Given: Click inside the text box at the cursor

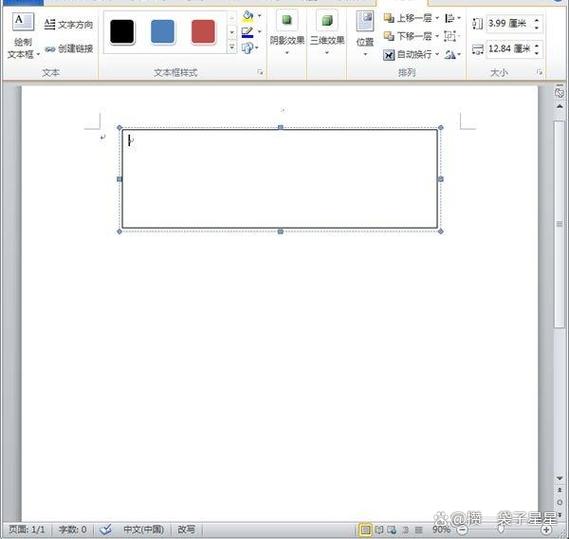Looking at the screenshot, I should click(130, 140).
